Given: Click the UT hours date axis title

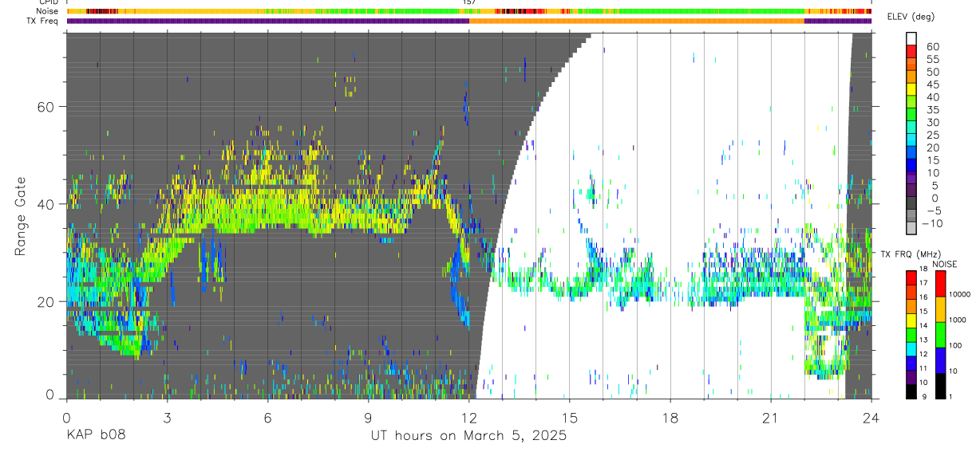Looking at the screenshot, I should click(468, 436).
